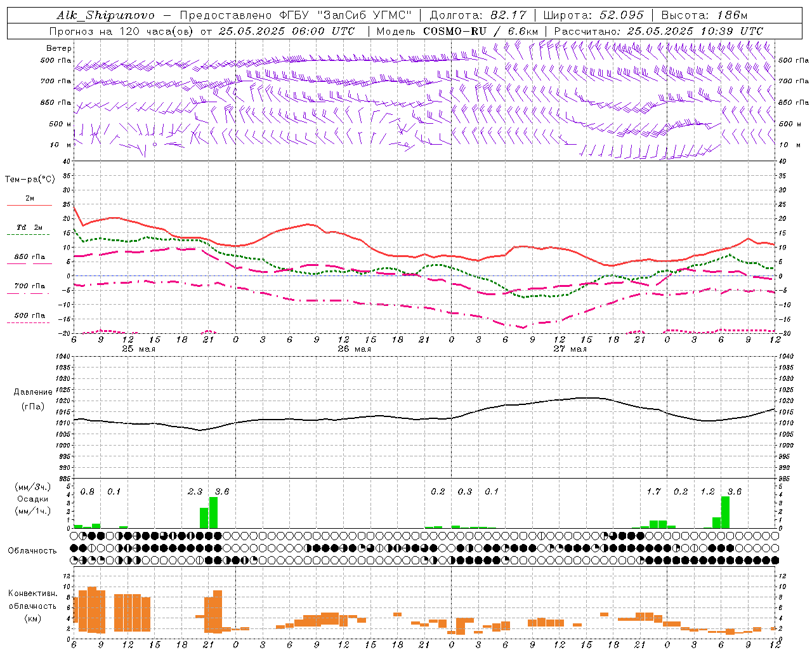Click the longitude value Долгота: 82.17
812x650 pixels.
pyautogui.click(x=478, y=15)
